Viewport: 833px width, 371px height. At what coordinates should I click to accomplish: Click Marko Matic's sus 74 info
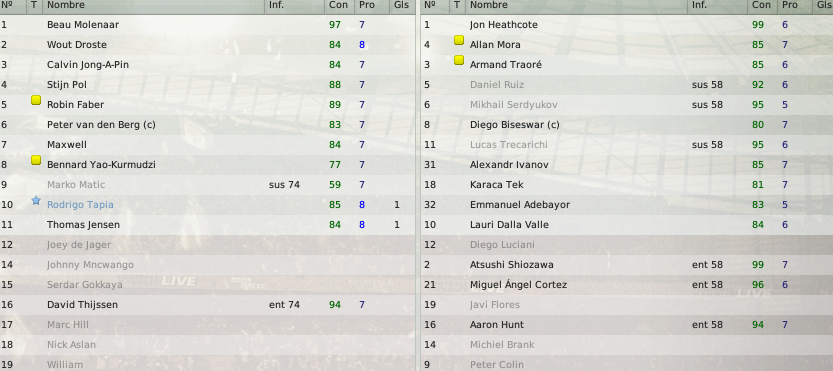[284, 185]
